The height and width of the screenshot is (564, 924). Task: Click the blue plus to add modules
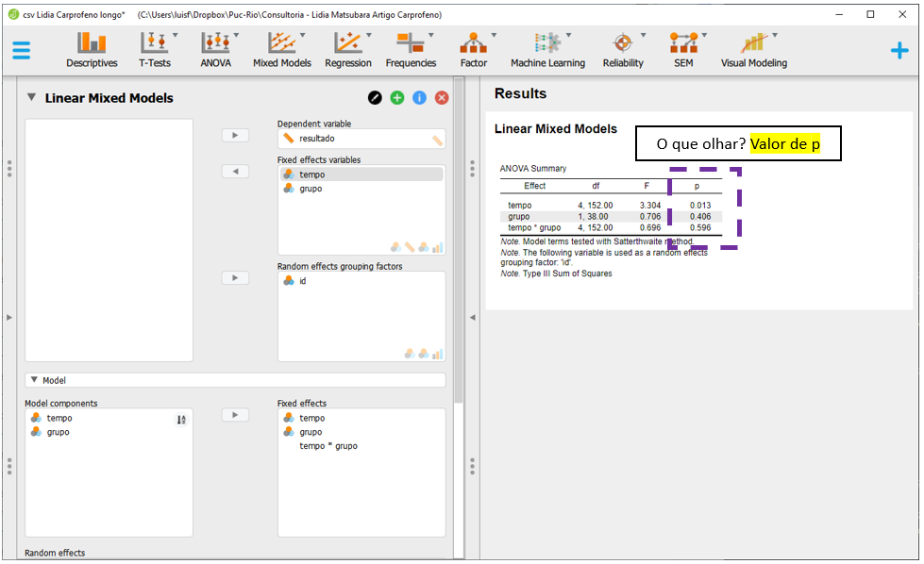point(899,50)
